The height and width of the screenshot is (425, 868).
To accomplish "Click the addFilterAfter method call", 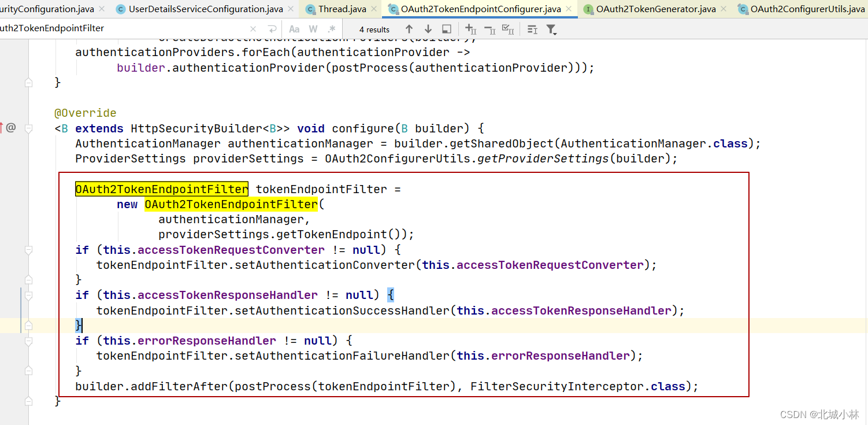I will [x=179, y=386].
